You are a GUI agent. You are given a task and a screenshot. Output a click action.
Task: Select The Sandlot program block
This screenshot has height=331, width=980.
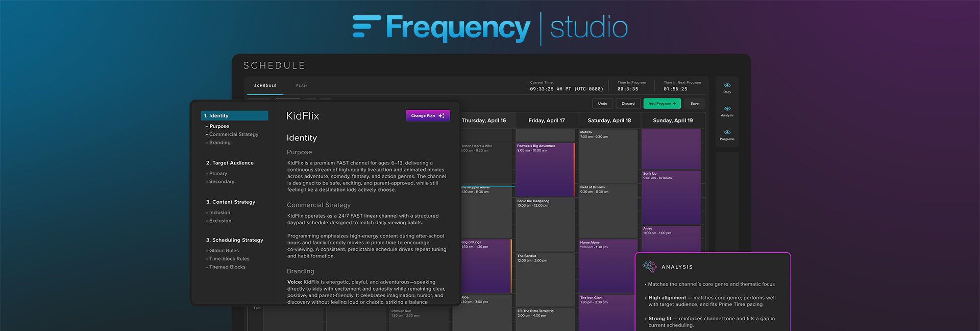545,279
